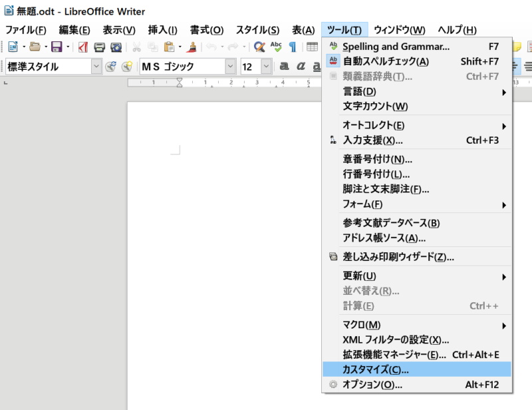Click the Print icon in toolbar

tap(100, 47)
